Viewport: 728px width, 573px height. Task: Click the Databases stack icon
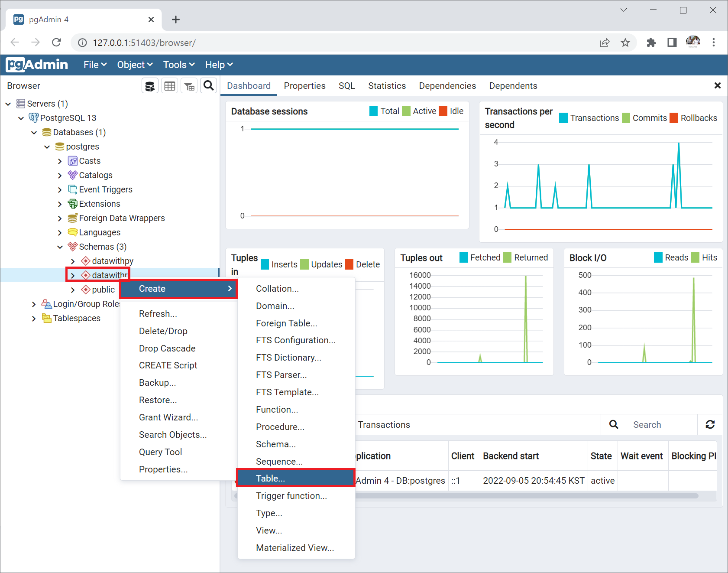tap(47, 132)
